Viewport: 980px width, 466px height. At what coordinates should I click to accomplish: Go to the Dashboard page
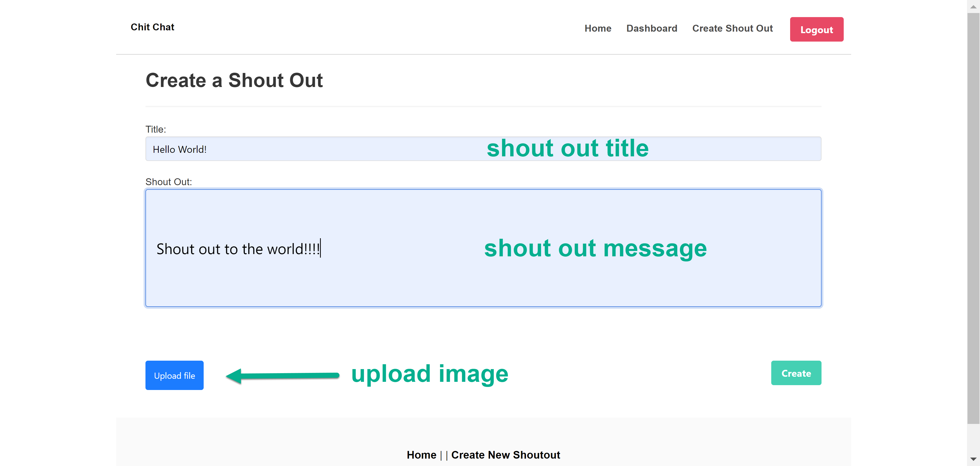(x=652, y=29)
